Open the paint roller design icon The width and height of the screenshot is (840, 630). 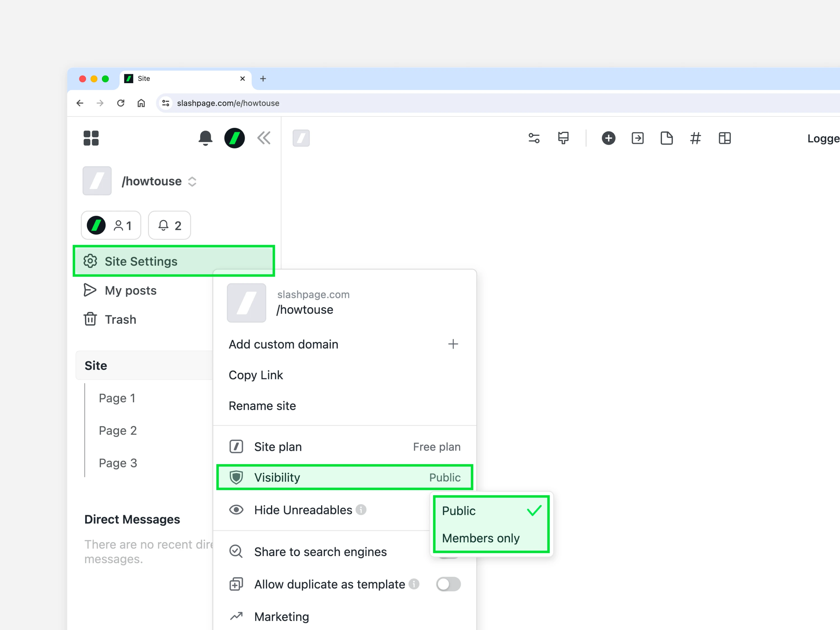563,138
